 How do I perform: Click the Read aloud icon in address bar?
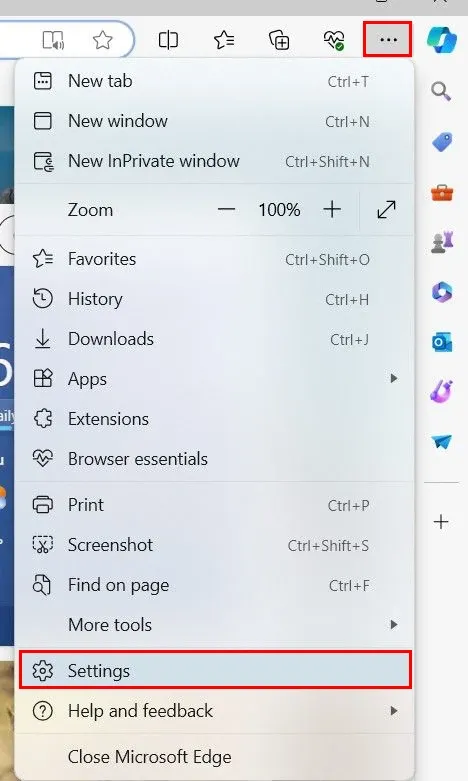53,40
